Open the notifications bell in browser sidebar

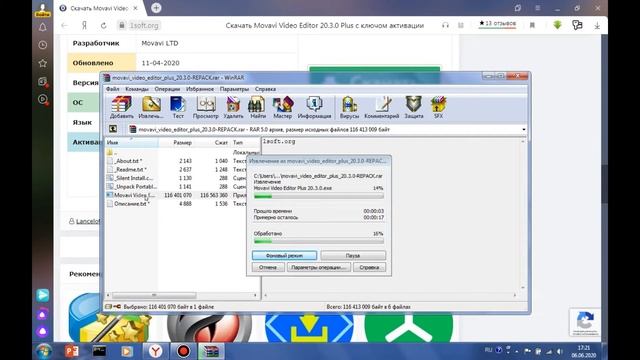(x=42, y=27)
